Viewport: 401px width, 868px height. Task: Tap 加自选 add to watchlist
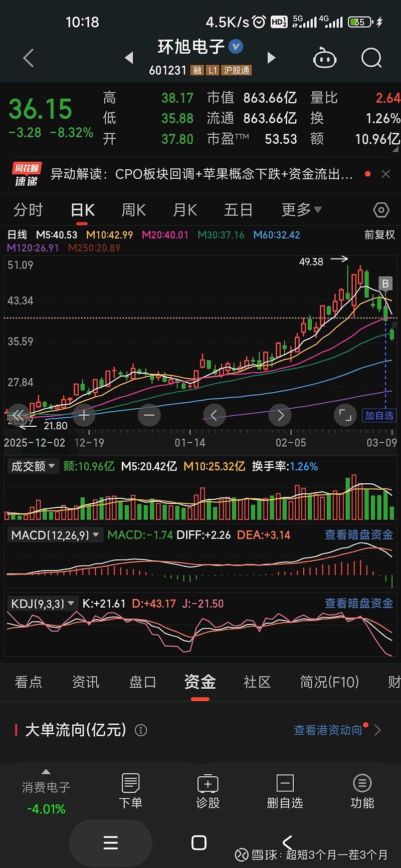379,415
